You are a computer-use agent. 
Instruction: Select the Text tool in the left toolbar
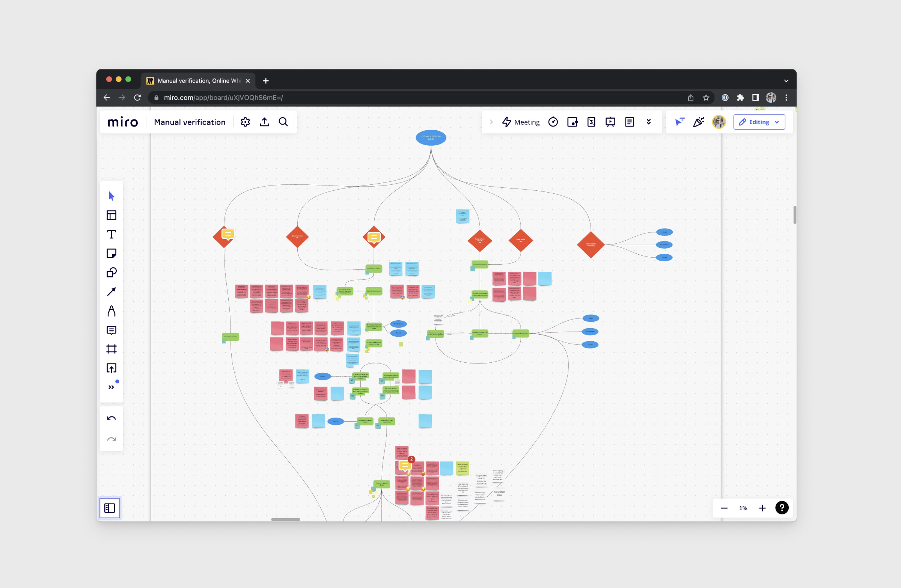[111, 234]
